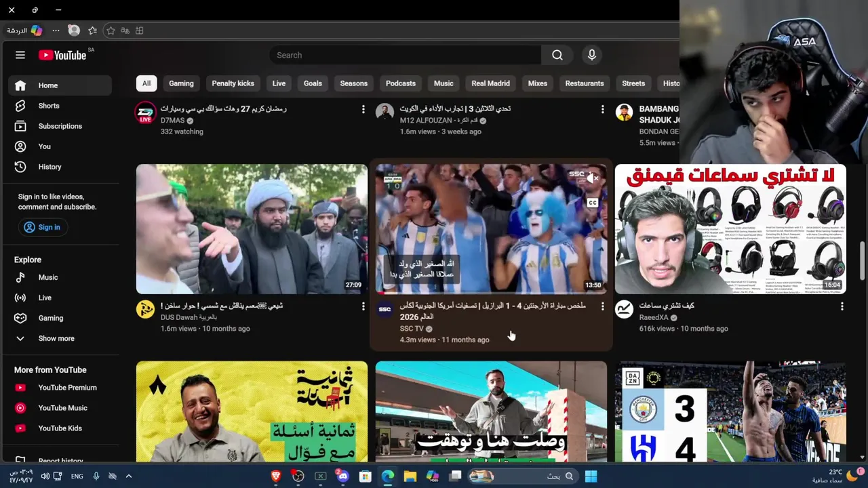This screenshot has width=868, height=488.
Task: Select the Mixes filter chip
Action: click(x=538, y=83)
